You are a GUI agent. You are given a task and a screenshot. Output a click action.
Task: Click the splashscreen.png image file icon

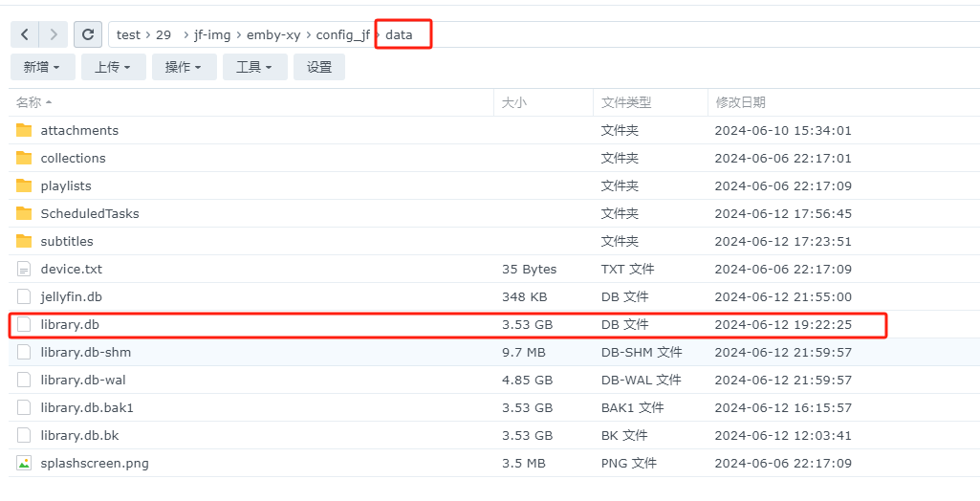[24, 463]
